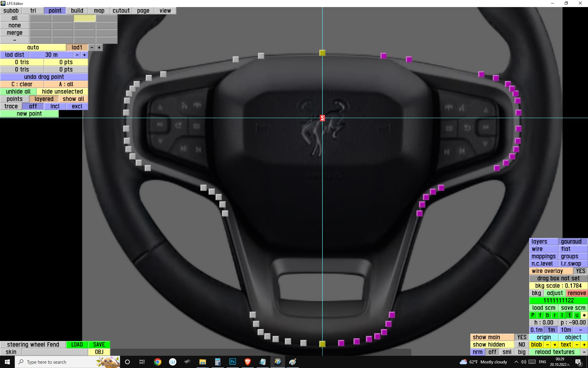Screen dimensions: 588x368
Task: Select the 'P' view button
Action: tap(533, 315)
